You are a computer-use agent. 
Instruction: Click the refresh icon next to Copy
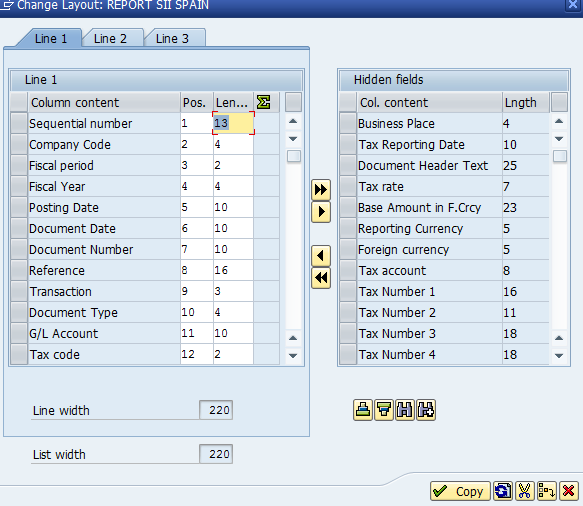point(503,491)
